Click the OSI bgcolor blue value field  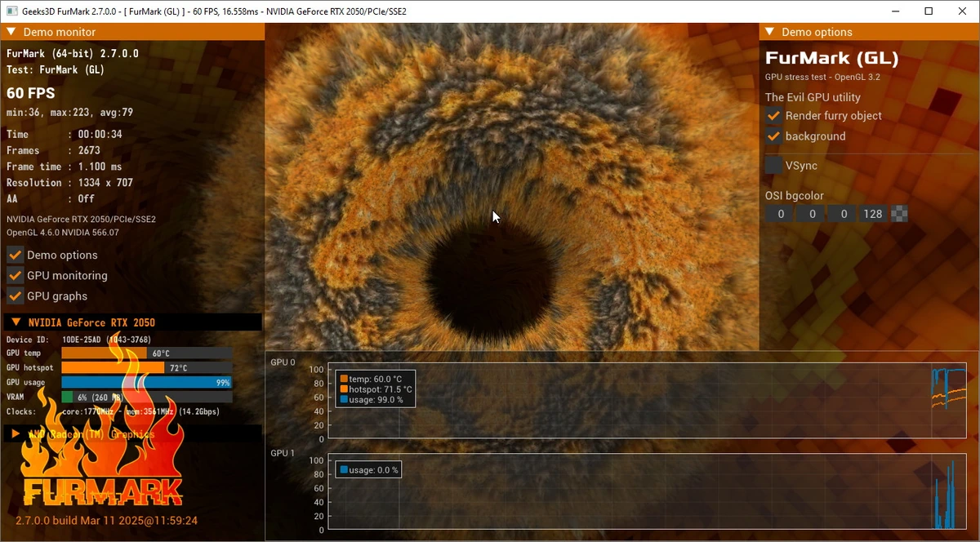842,214
